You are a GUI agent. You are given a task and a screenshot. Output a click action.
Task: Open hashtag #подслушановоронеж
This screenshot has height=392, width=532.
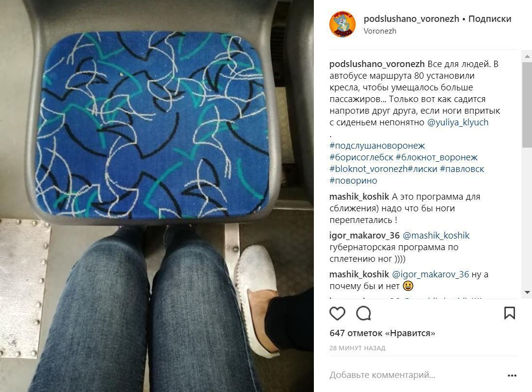click(x=377, y=146)
